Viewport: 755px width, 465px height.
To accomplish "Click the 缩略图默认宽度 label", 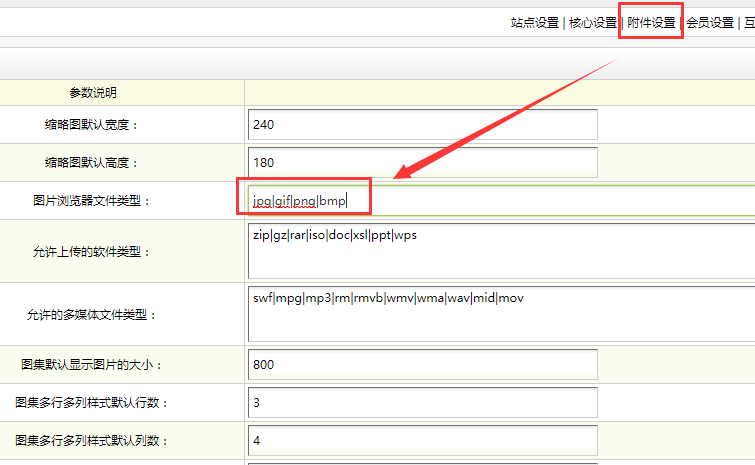I will [93, 125].
